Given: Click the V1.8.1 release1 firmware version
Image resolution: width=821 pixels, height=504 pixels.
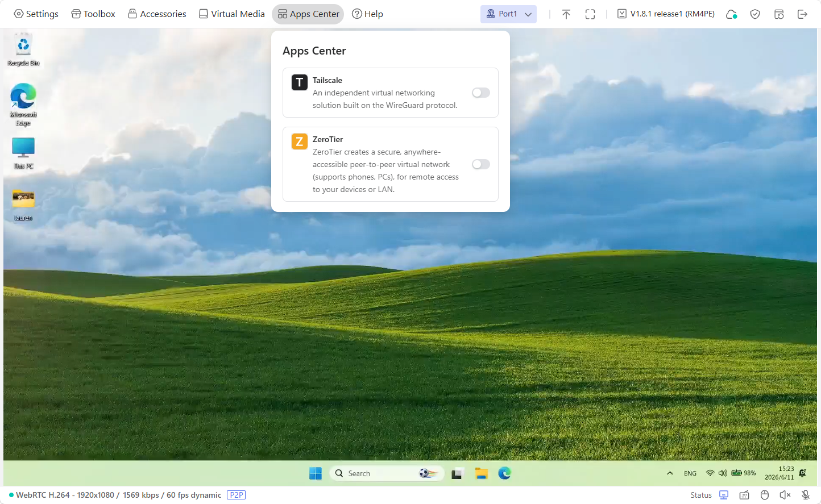Looking at the screenshot, I should click(666, 14).
